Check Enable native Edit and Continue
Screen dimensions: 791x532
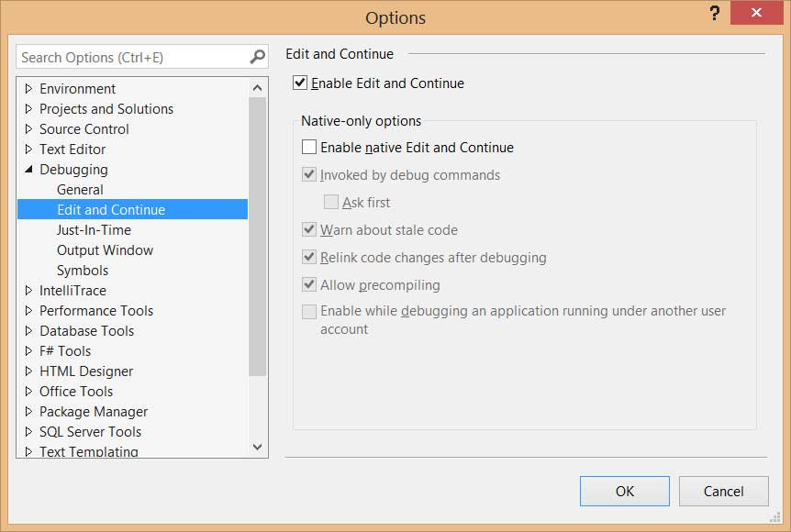[x=308, y=147]
